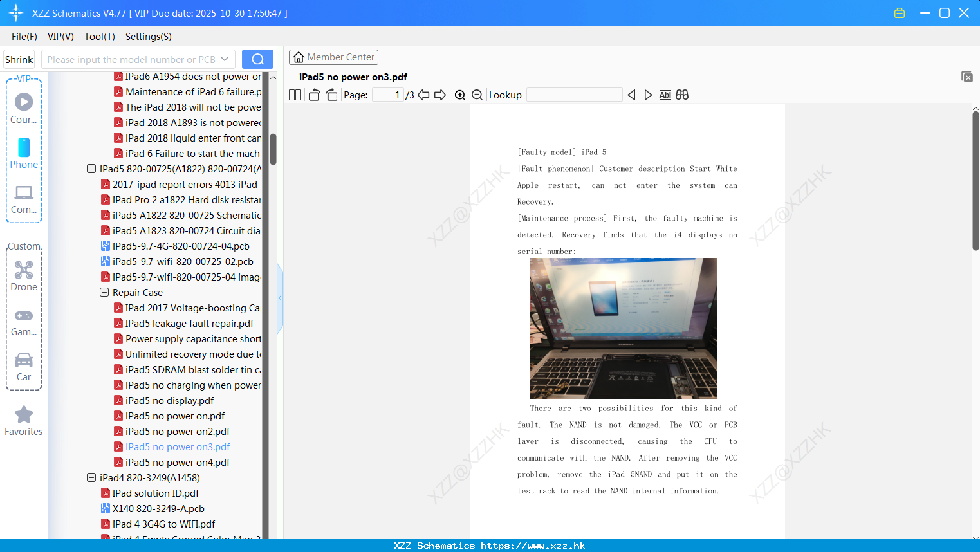This screenshot has width=980, height=552.
Task: Open iPad 6 Failure to start the machine
Action: click(x=193, y=154)
